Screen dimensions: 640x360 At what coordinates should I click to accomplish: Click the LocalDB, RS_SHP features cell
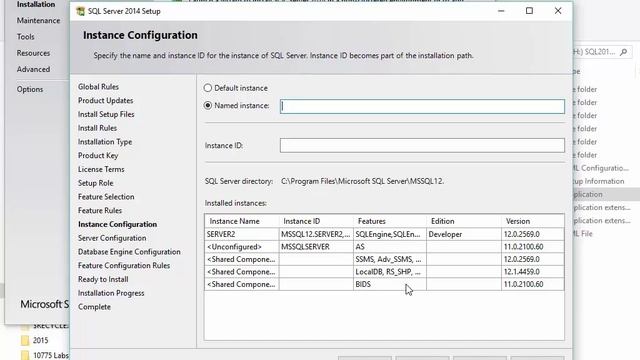[390, 272]
